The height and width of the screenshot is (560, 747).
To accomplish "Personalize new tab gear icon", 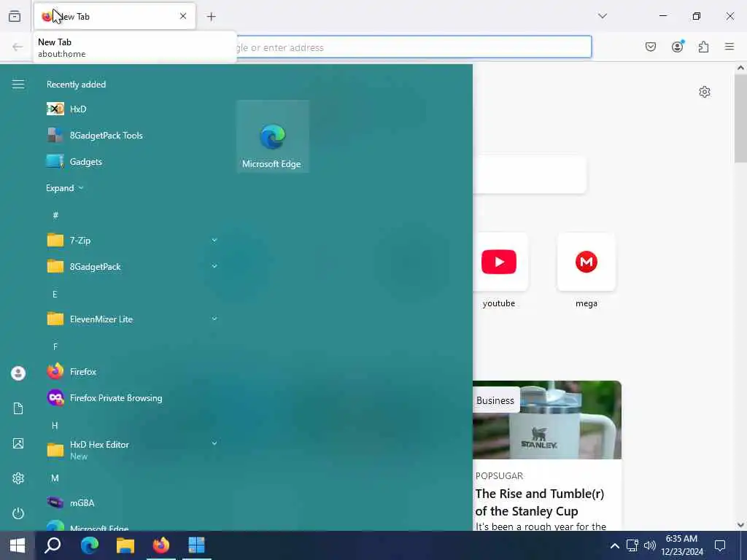I will [x=705, y=92].
